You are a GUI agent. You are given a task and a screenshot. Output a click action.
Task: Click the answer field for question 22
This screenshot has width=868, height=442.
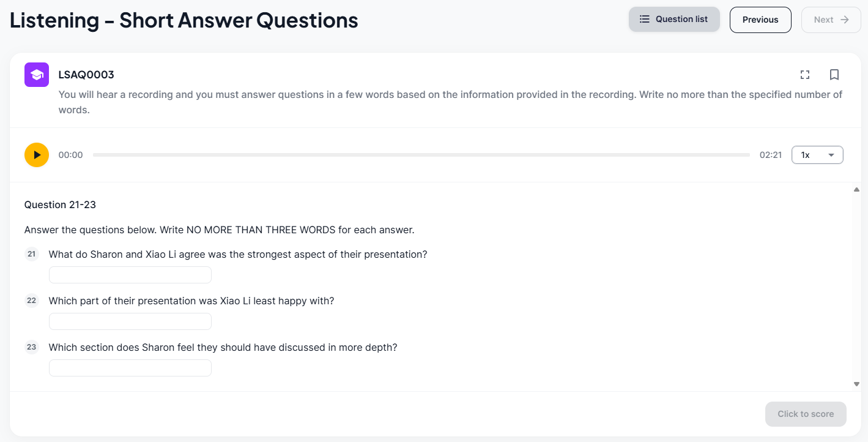pos(130,321)
